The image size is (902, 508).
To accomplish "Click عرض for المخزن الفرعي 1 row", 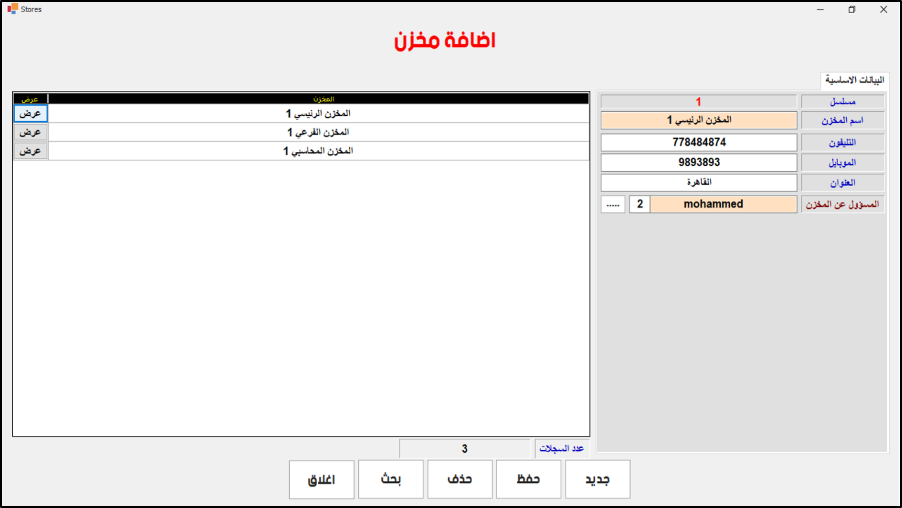I will (30, 132).
